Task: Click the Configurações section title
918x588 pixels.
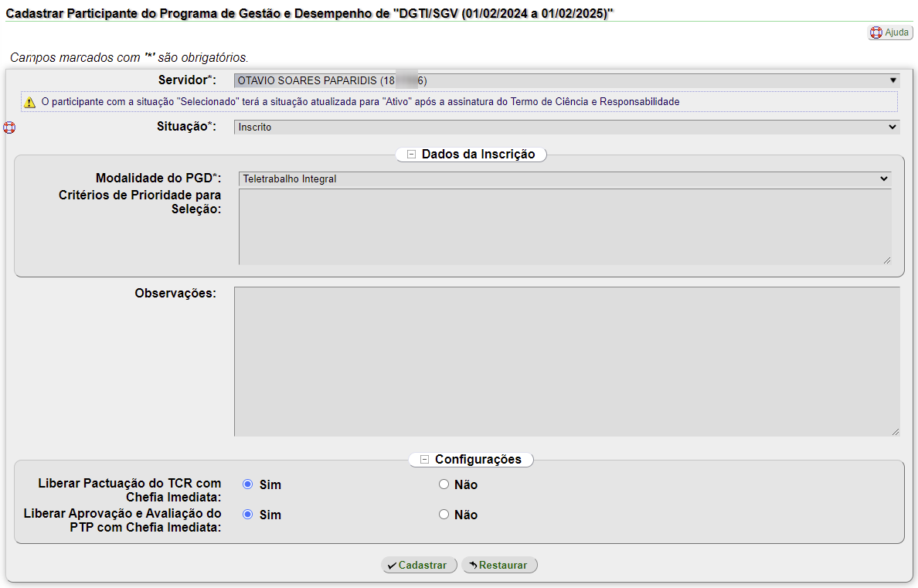Action: (x=478, y=460)
